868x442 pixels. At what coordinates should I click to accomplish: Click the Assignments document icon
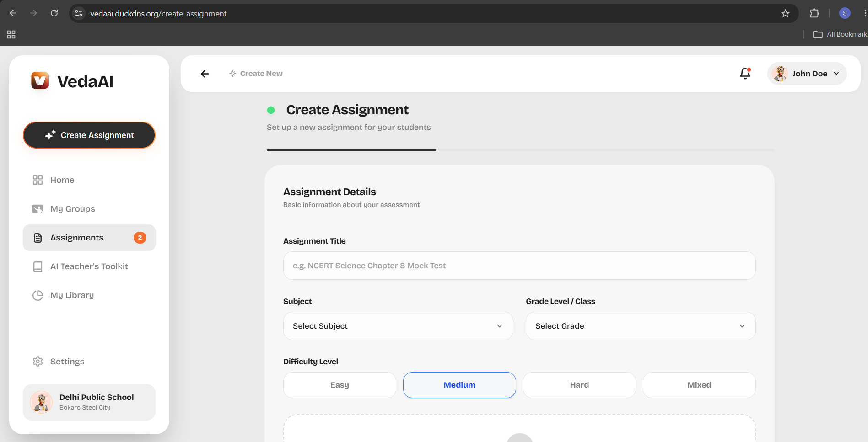coord(38,238)
